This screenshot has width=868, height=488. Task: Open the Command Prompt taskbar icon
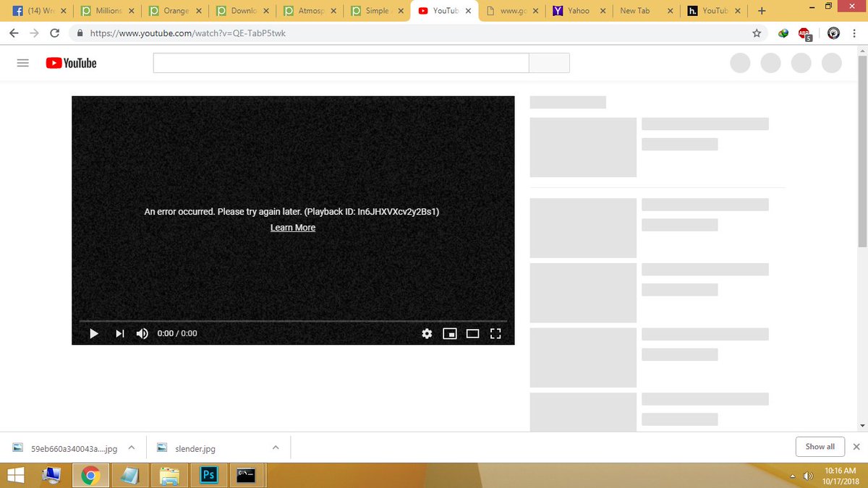247,475
